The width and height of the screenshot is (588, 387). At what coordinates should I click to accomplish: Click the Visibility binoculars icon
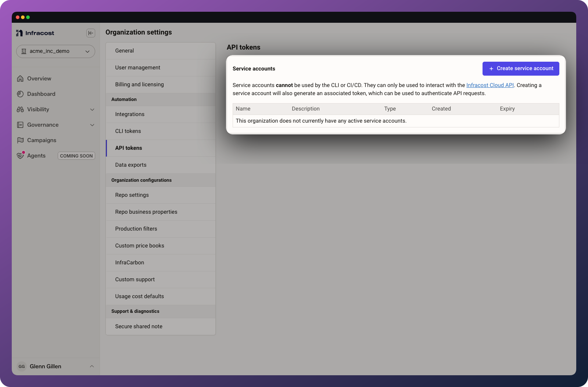pos(20,109)
